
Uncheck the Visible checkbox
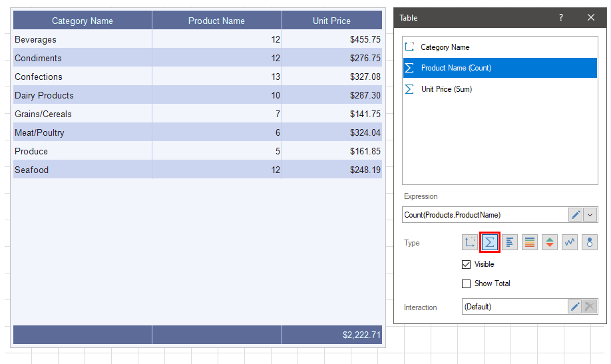tap(466, 264)
